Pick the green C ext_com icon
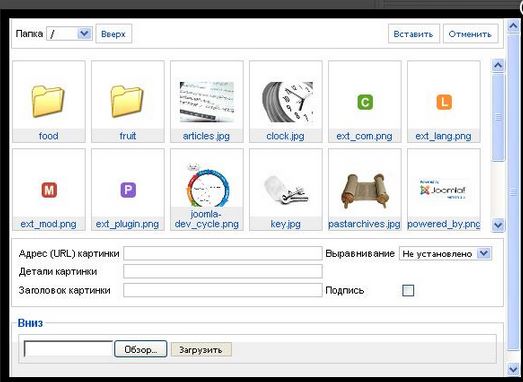Viewport: 523px width, 382px height. coord(365,102)
